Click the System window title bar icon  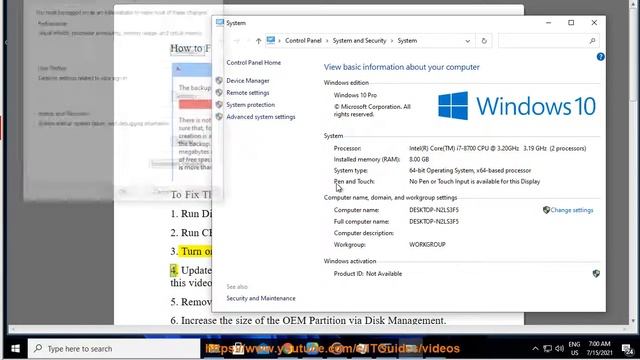click(220, 23)
